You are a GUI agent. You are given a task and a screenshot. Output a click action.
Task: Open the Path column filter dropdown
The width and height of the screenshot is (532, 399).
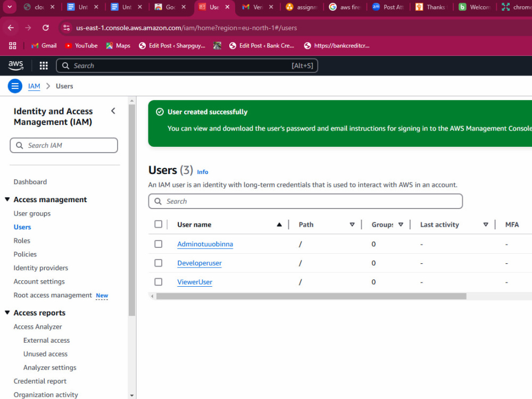click(352, 224)
